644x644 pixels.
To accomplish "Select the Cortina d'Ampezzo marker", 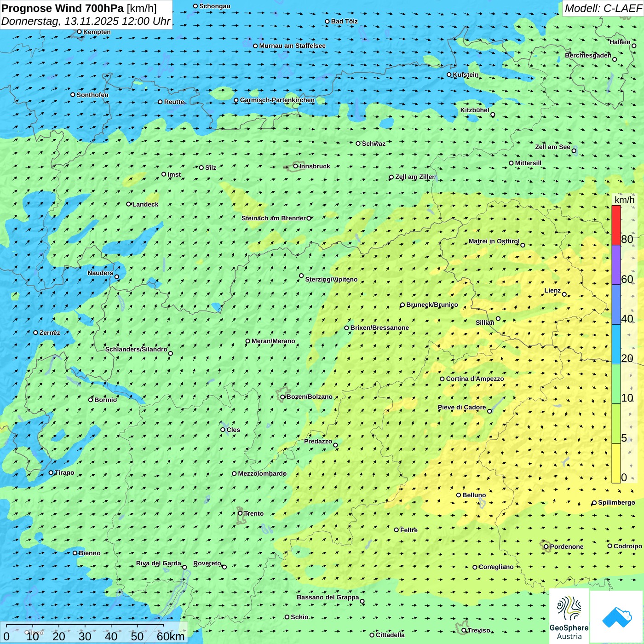I will click(443, 379).
